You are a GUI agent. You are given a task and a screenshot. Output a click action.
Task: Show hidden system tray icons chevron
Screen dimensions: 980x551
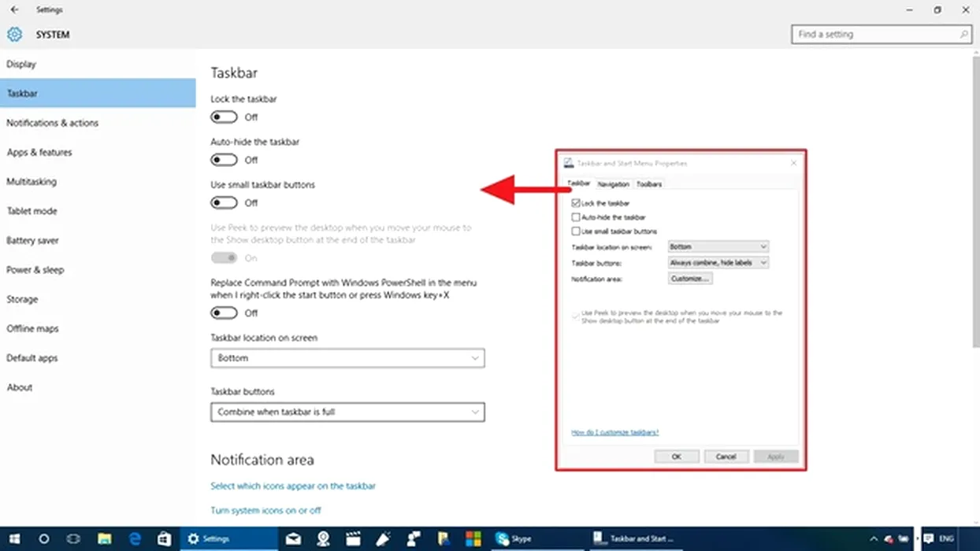point(873,539)
